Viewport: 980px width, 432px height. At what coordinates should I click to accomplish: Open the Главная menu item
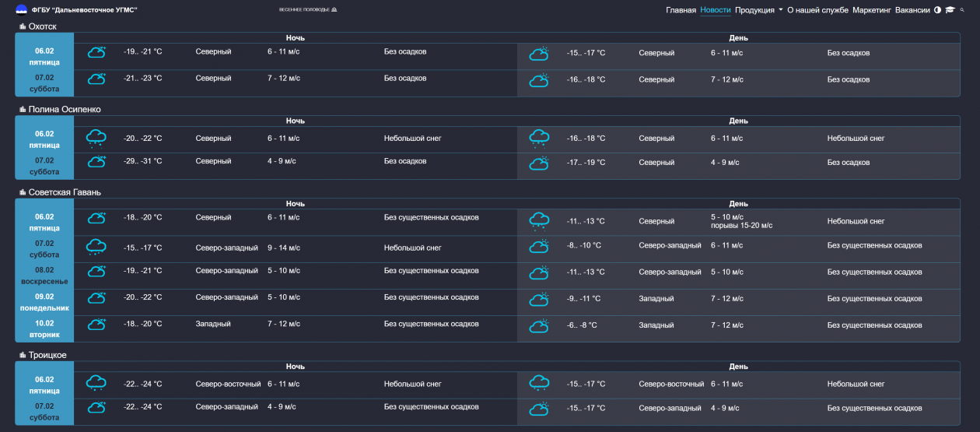pyautogui.click(x=681, y=10)
